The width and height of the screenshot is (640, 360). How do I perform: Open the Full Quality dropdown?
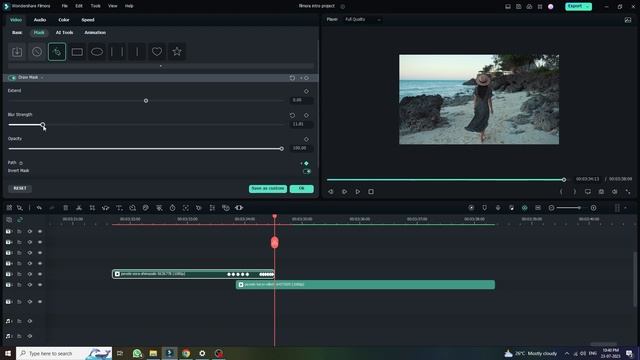tap(362, 19)
